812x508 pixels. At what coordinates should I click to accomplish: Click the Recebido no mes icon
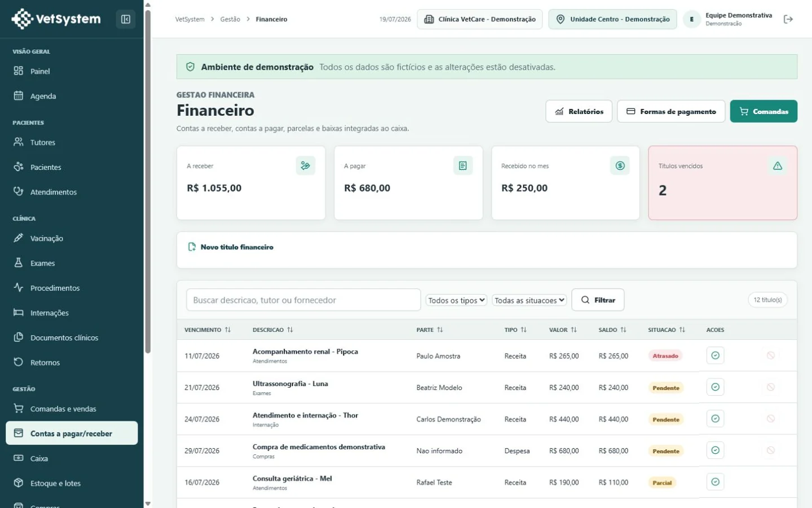(620, 165)
